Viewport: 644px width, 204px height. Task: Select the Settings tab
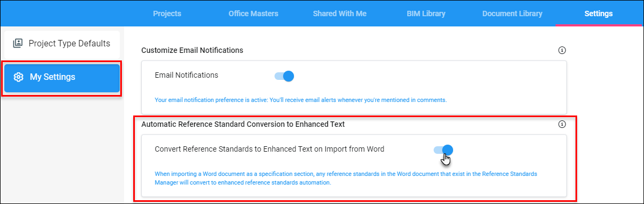(598, 13)
